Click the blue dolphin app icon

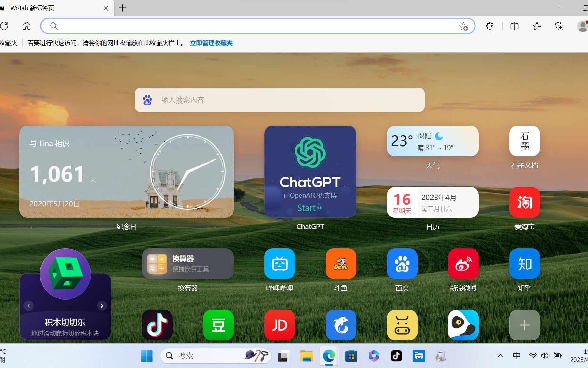[341, 325]
